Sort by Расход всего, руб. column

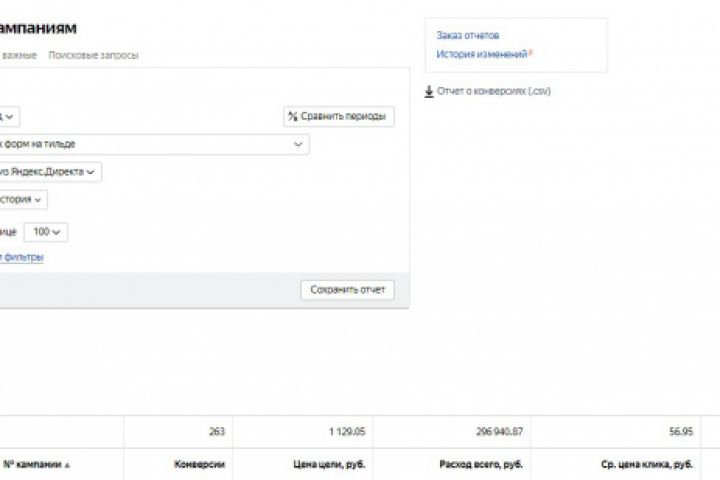481,464
